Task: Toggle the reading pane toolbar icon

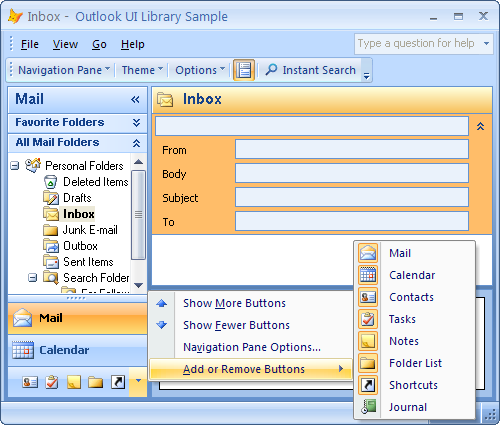Action: pyautogui.click(x=244, y=70)
